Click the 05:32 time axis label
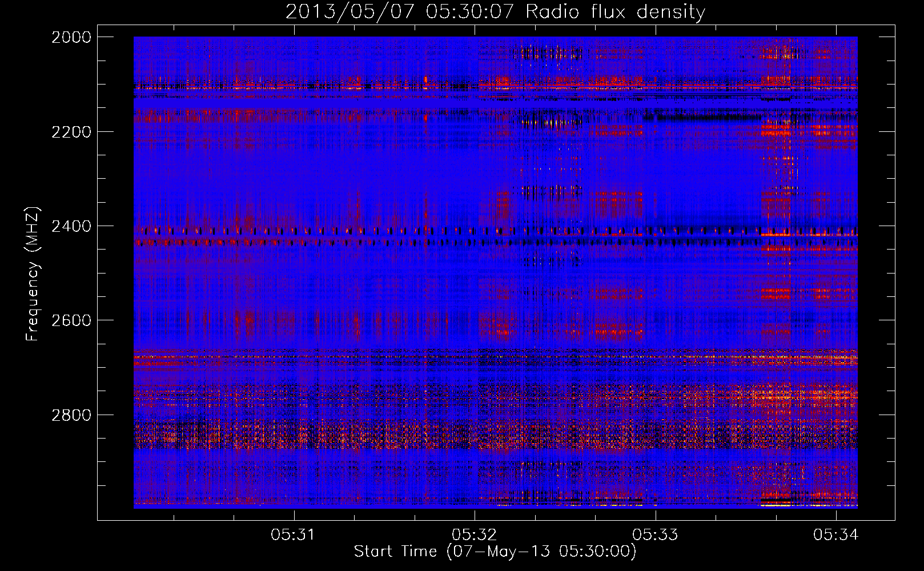 (473, 534)
